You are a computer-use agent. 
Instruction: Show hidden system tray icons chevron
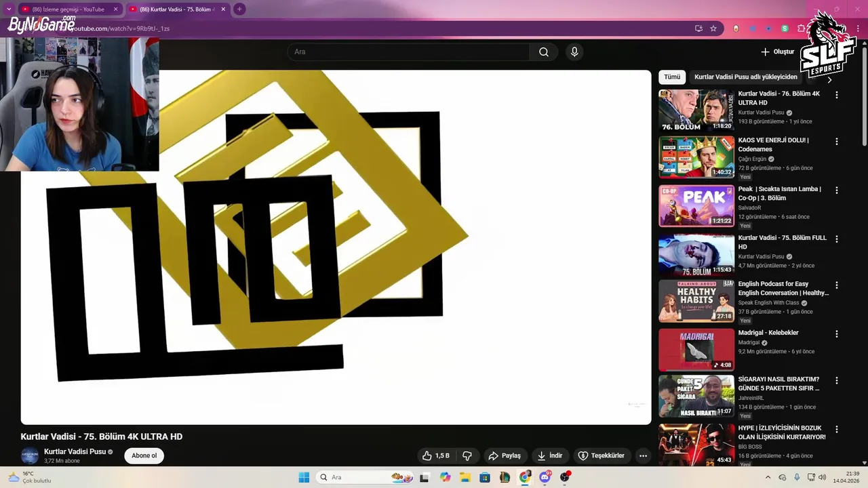[768, 477]
